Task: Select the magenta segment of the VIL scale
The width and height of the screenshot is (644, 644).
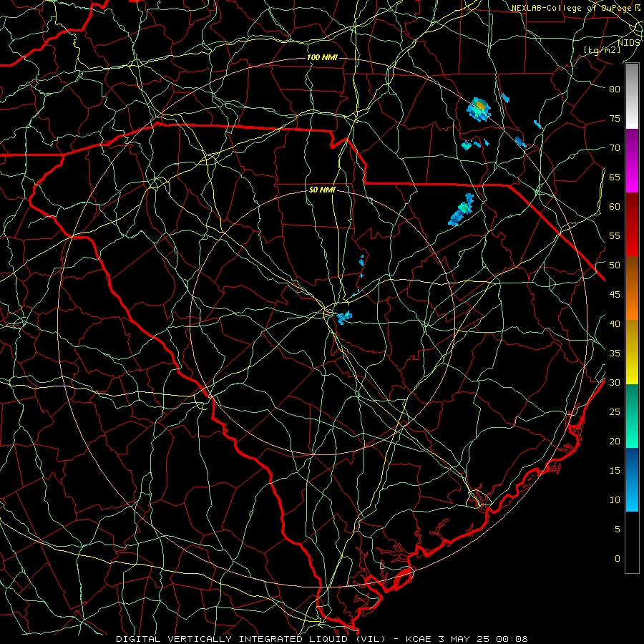Action: 632,160
